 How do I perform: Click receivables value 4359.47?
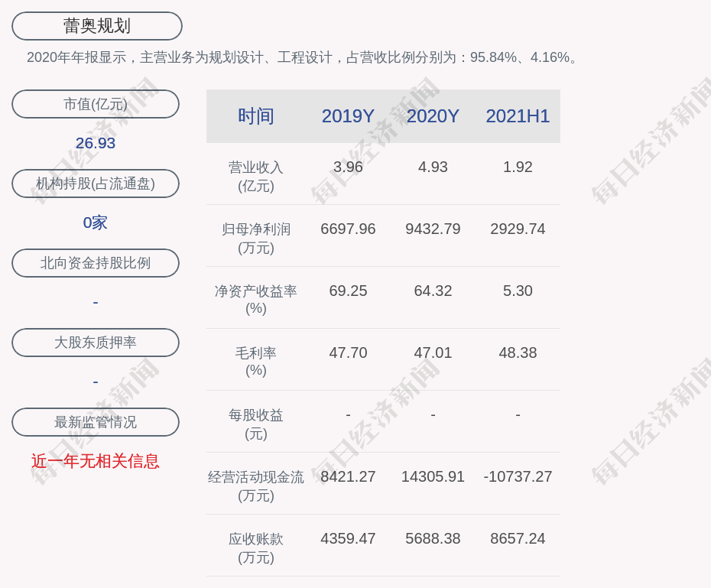pos(348,538)
